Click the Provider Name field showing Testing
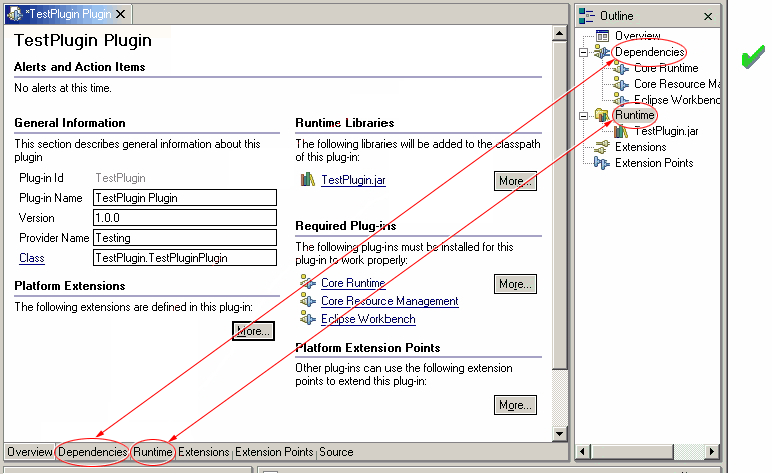The image size is (772, 474). [x=185, y=238]
